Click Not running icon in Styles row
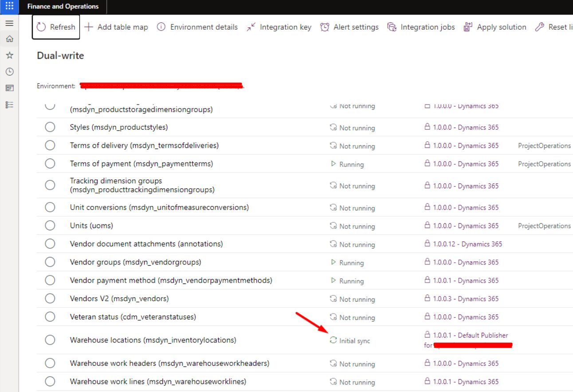 click(x=334, y=128)
